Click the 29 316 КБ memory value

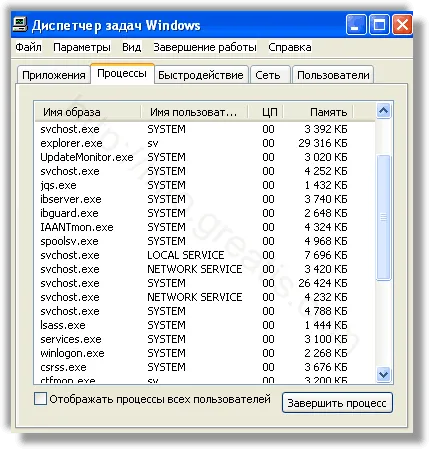pyautogui.click(x=323, y=143)
